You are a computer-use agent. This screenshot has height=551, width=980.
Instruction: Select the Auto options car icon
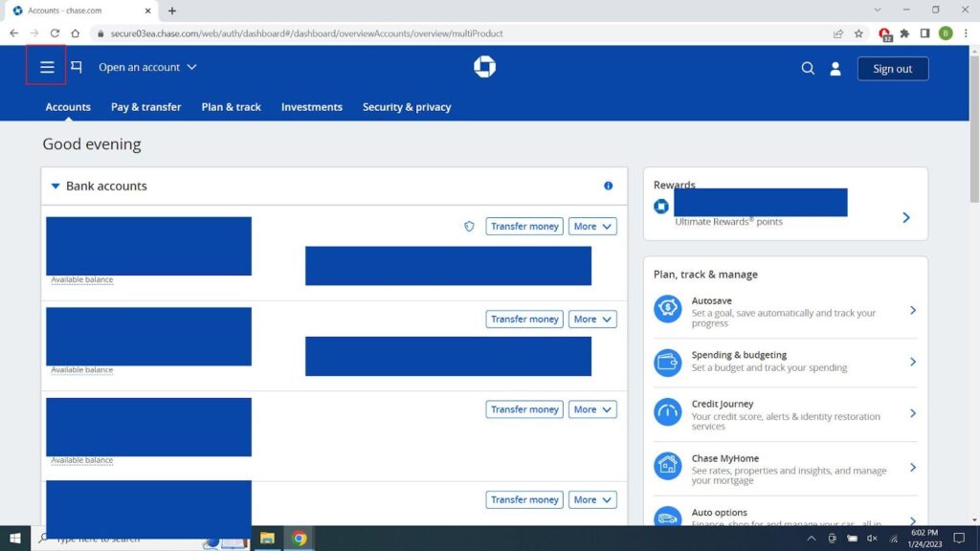click(x=670, y=518)
